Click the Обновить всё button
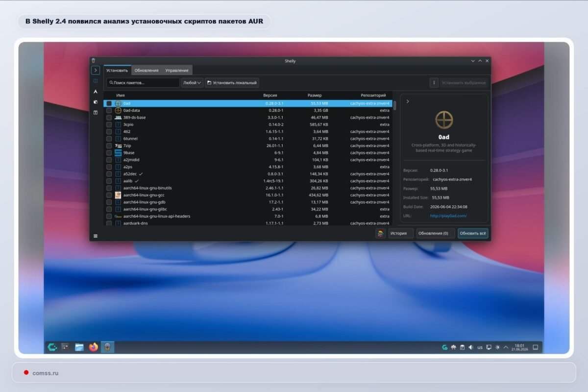 click(x=473, y=233)
